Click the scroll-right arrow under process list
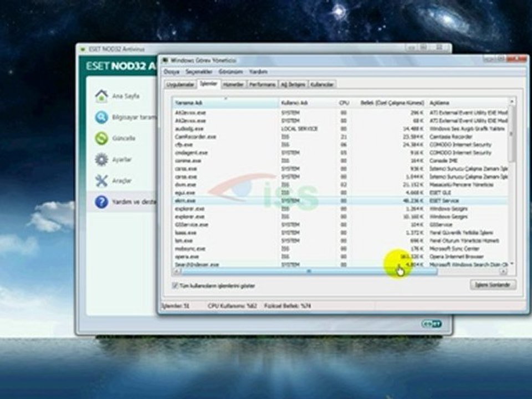Screen dimensions: 532x399 (x=504, y=271)
